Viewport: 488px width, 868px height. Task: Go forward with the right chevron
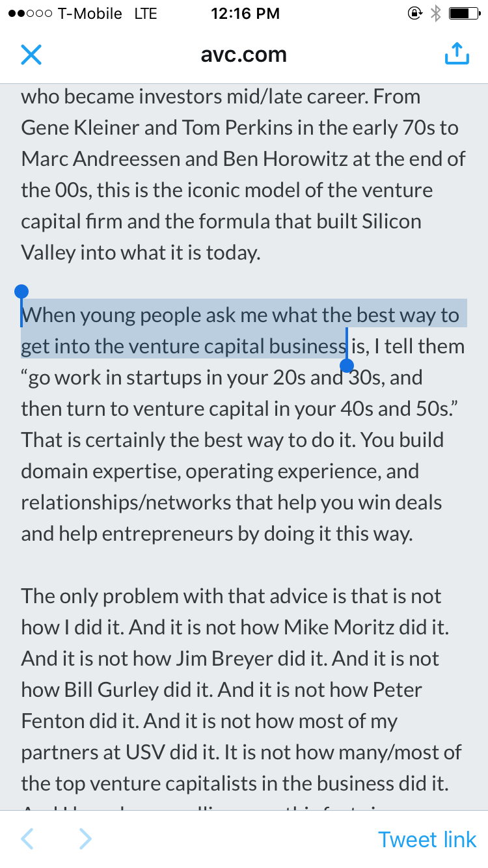85,839
